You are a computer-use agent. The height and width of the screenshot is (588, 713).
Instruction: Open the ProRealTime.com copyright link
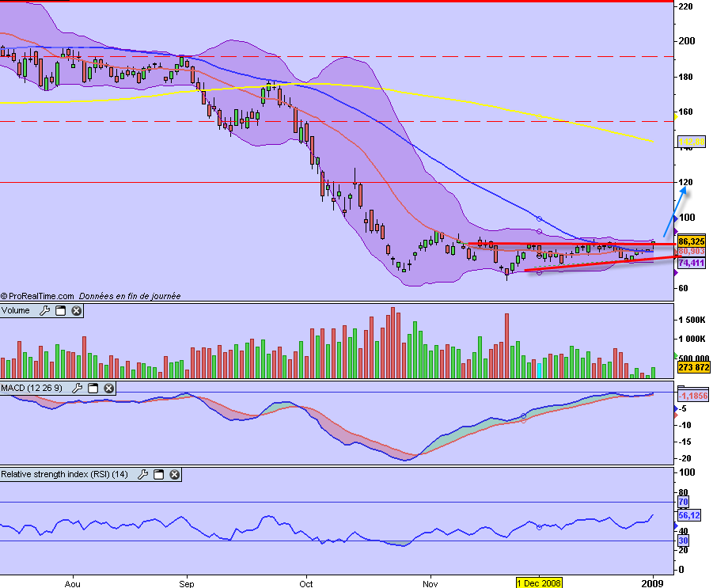coord(36,295)
